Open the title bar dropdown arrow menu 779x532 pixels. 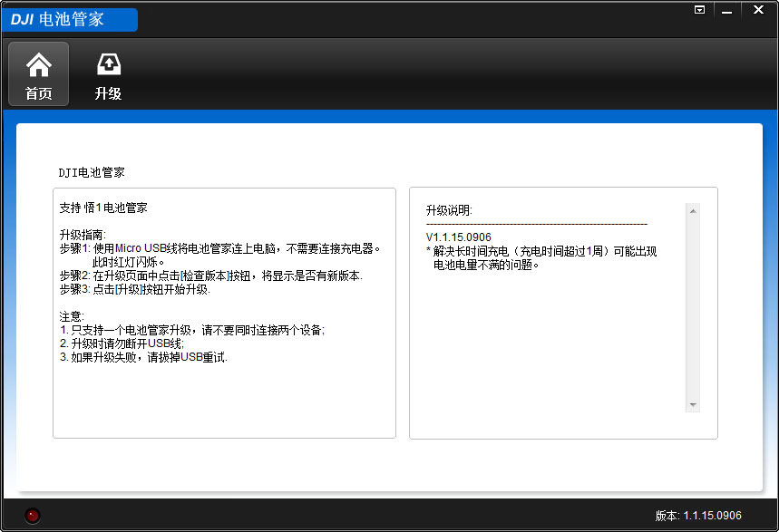pyautogui.click(x=698, y=9)
